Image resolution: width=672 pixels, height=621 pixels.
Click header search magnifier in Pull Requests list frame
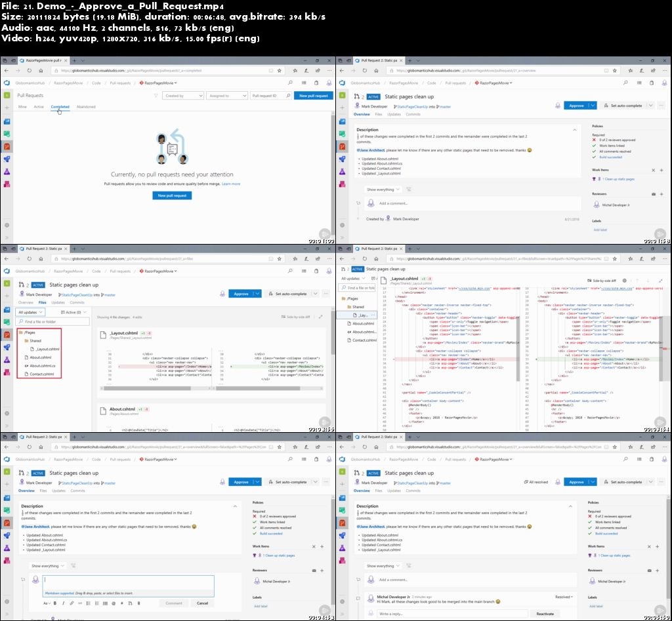click(x=290, y=83)
